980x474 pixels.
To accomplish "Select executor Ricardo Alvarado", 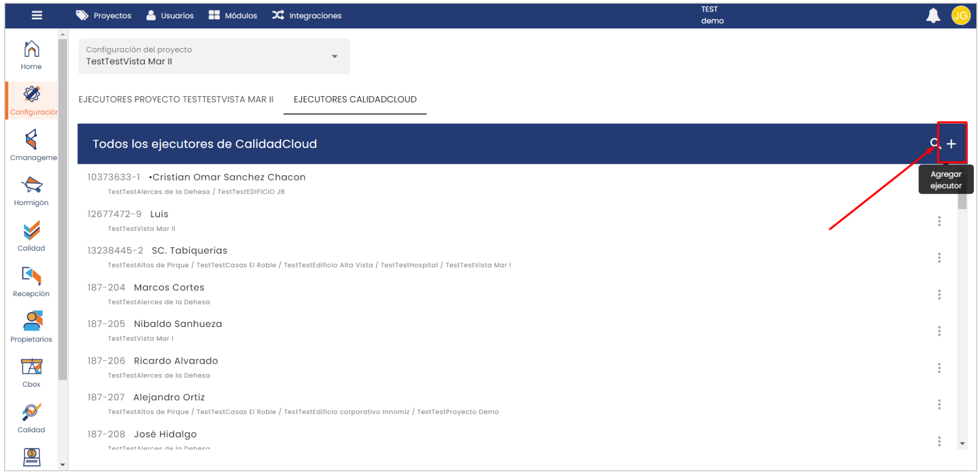I will (x=176, y=361).
